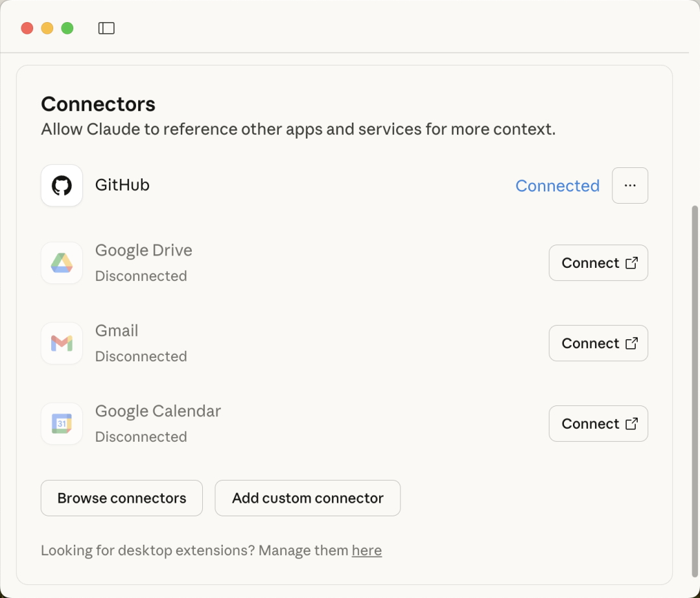Click Add custom connector
Screen dimensions: 700x598
tap(308, 498)
